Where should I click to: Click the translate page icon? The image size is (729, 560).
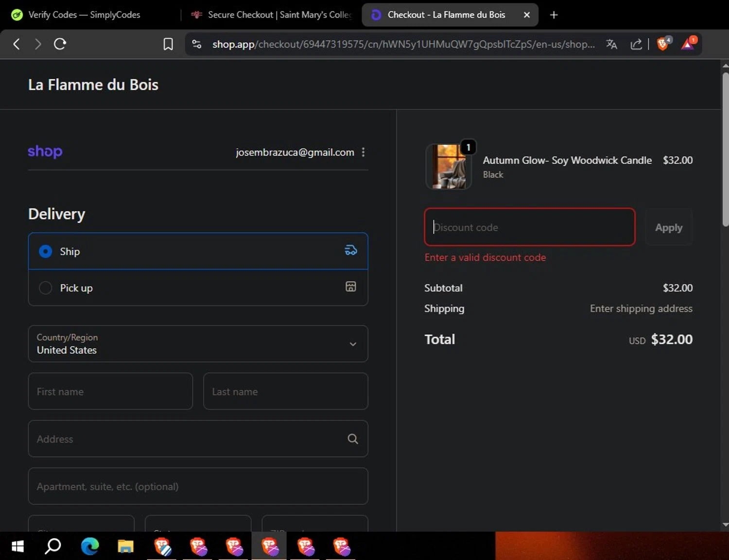tap(611, 44)
